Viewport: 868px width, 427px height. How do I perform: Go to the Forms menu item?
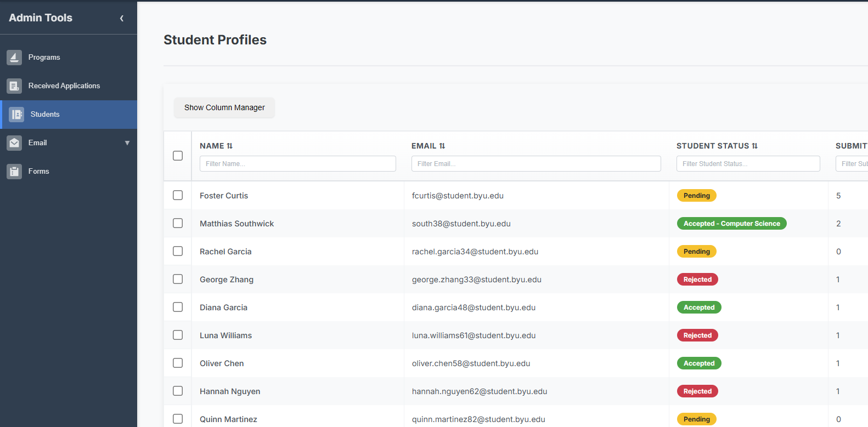39,172
